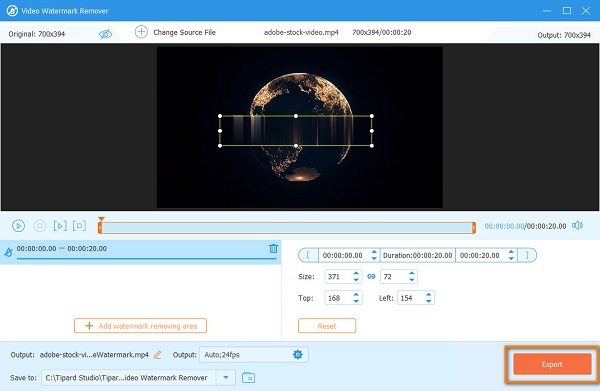Open the output folder icon
Viewport: 600px width, 391px height.
[x=248, y=378]
